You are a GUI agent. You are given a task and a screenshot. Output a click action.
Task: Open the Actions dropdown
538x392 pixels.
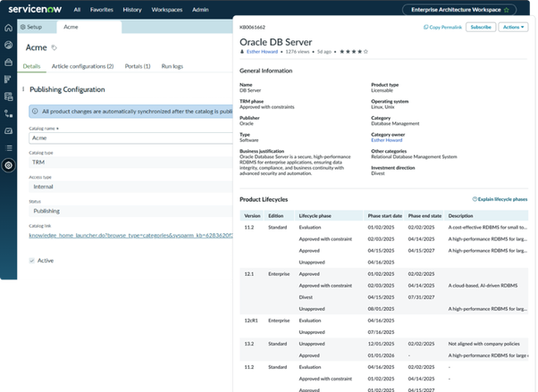coord(513,27)
